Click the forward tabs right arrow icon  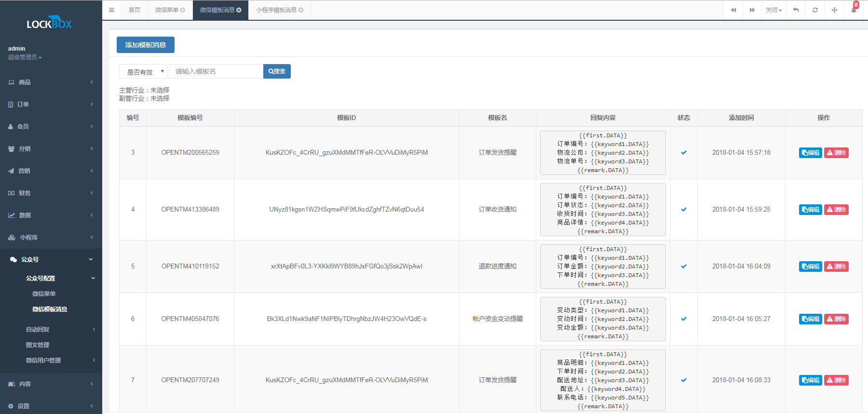[x=752, y=10]
